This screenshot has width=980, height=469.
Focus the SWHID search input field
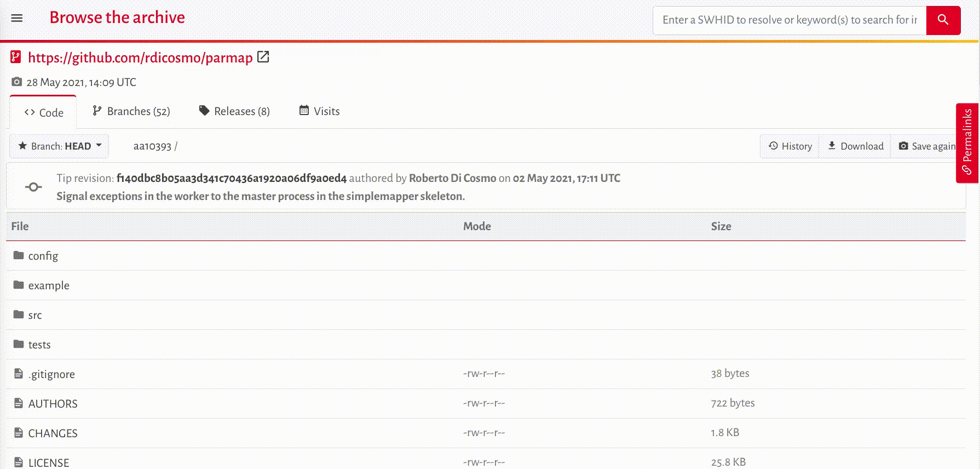click(x=789, y=20)
